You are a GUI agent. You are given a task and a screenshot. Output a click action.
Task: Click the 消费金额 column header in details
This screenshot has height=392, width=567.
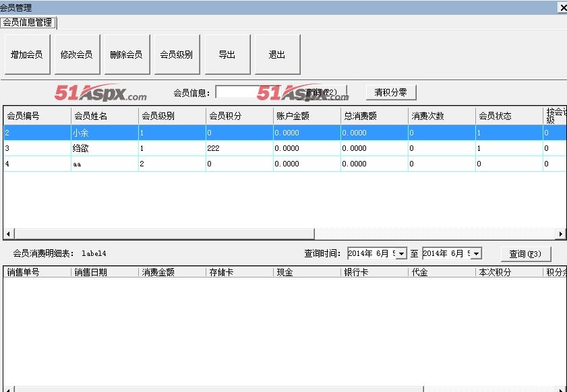click(x=172, y=272)
